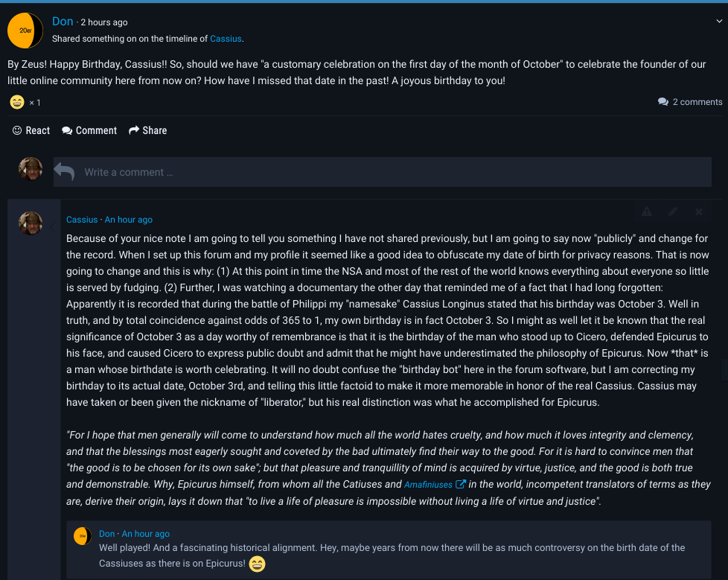Screen dimensions: 728x580
Task: Click the grinning emoji reaction count
Action: tap(25, 102)
